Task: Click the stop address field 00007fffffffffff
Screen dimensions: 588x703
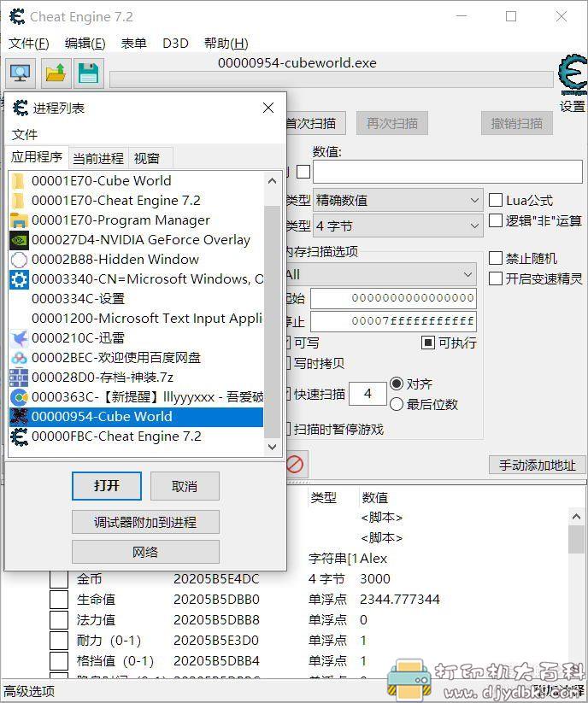Action: (393, 321)
